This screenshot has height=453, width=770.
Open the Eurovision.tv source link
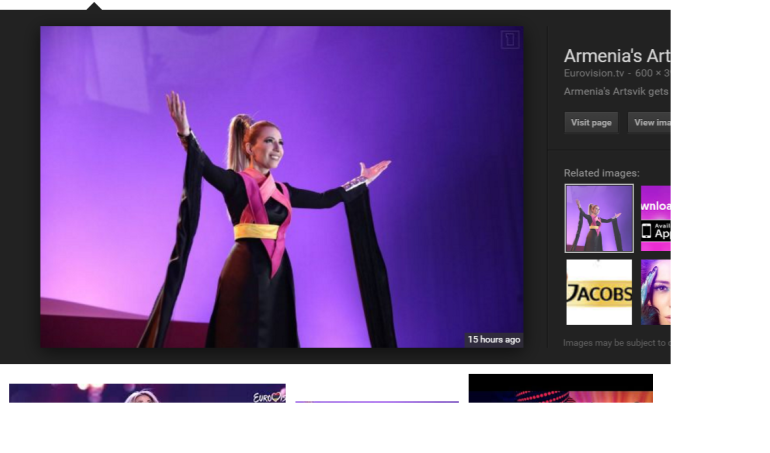point(593,73)
